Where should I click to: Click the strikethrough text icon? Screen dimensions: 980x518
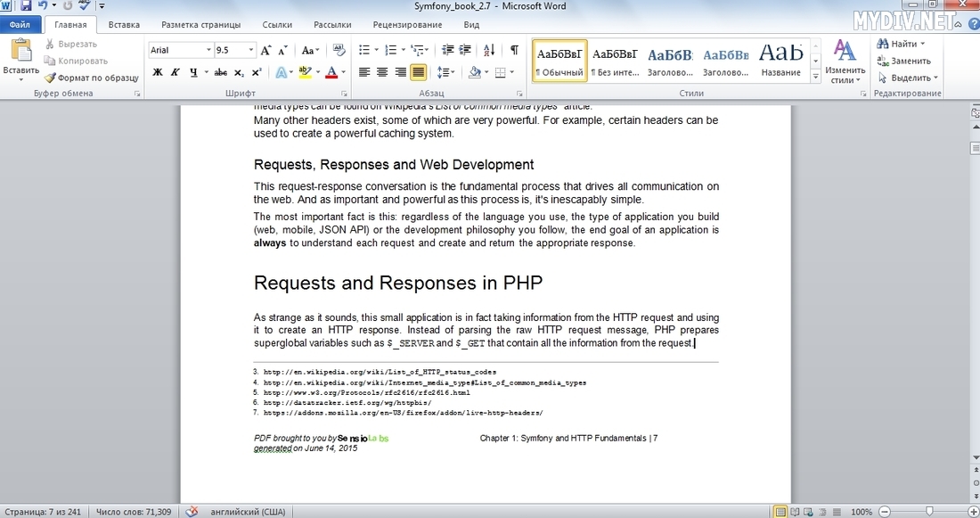click(220, 72)
